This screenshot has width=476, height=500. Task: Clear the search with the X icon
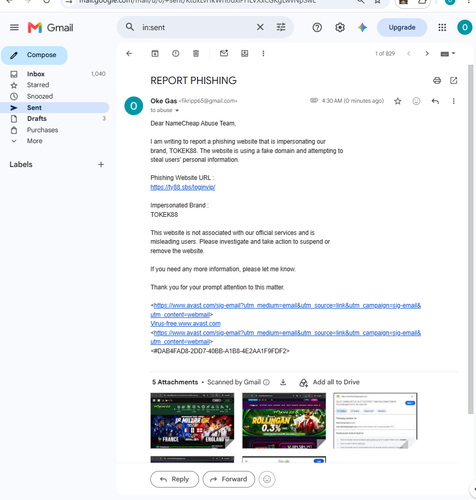tap(260, 27)
